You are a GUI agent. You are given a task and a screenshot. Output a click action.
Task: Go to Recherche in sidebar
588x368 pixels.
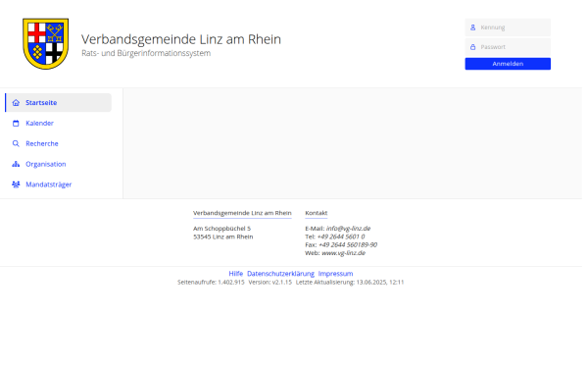58,144
